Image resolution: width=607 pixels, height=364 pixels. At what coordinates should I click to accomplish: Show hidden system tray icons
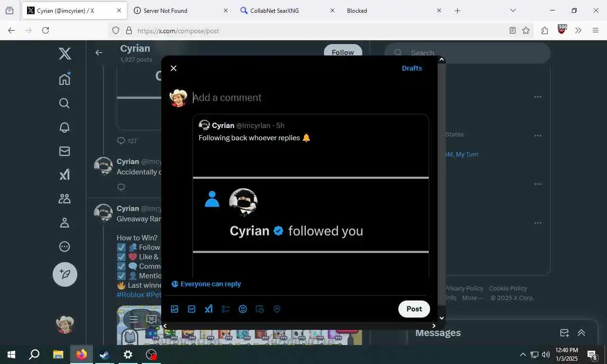(x=523, y=355)
